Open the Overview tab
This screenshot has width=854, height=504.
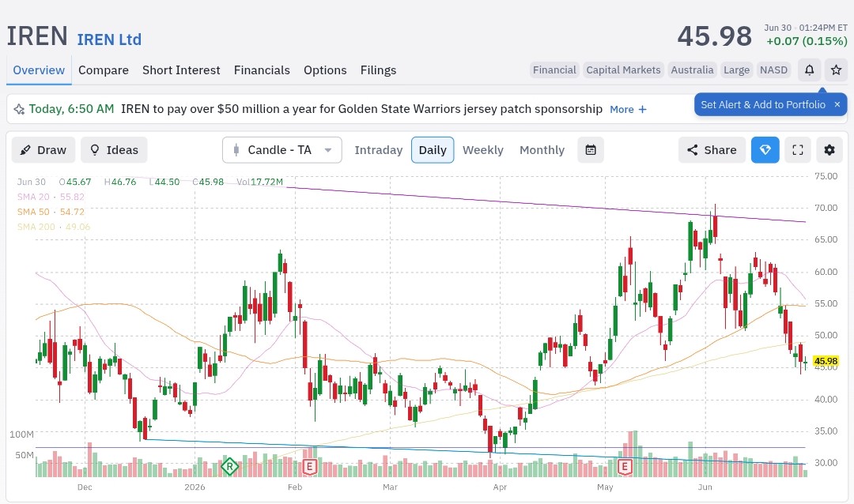(x=39, y=70)
